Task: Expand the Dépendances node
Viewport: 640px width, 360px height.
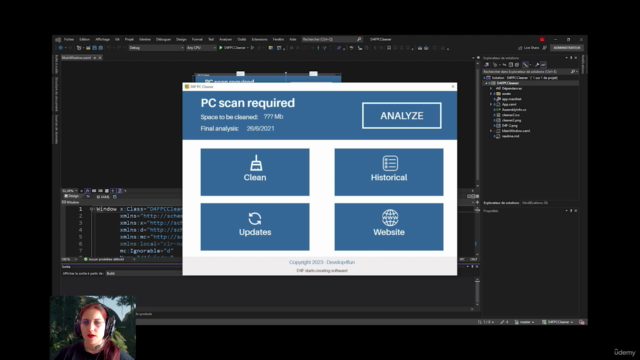Action: [x=491, y=88]
